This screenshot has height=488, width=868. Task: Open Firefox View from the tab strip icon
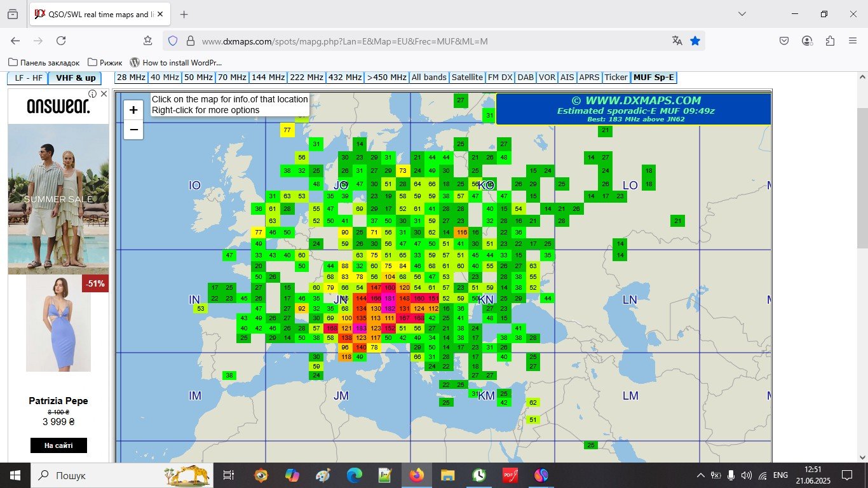[x=13, y=14]
